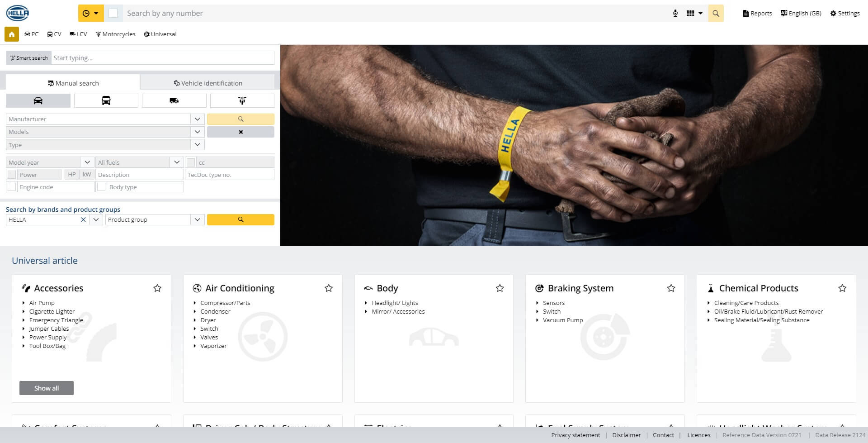The height and width of the screenshot is (443, 868).
Task: Click the Show all button under Accessories
Action: click(46, 388)
